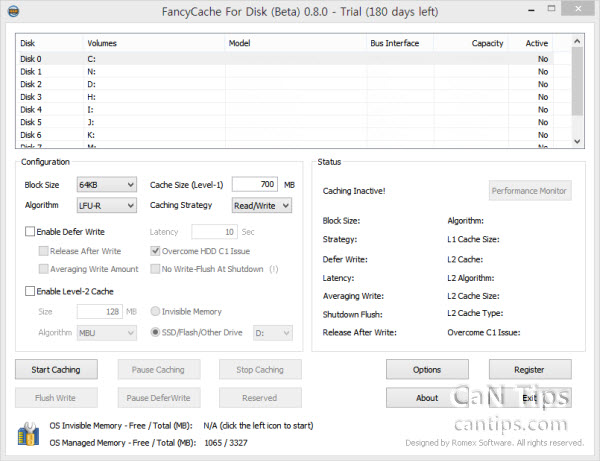600x461 pixels.
Task: Select the Disk 0 row
Action: coord(285,59)
